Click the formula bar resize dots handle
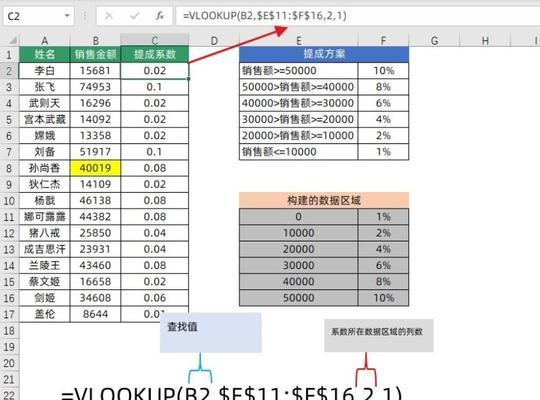 coord(85,16)
